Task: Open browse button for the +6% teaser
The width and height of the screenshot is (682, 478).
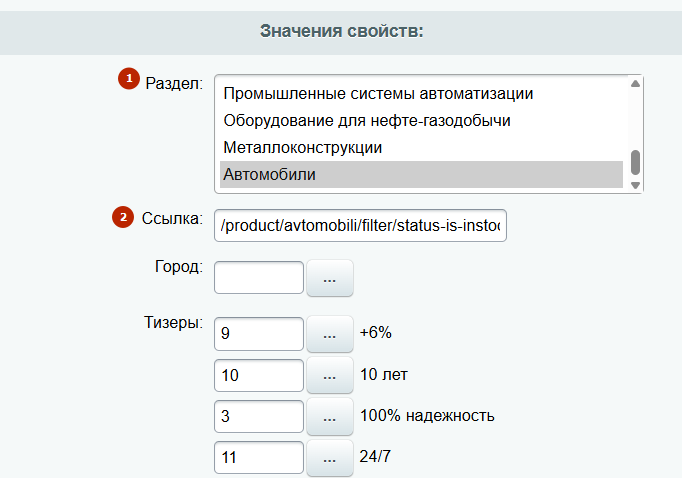Action: [330, 333]
